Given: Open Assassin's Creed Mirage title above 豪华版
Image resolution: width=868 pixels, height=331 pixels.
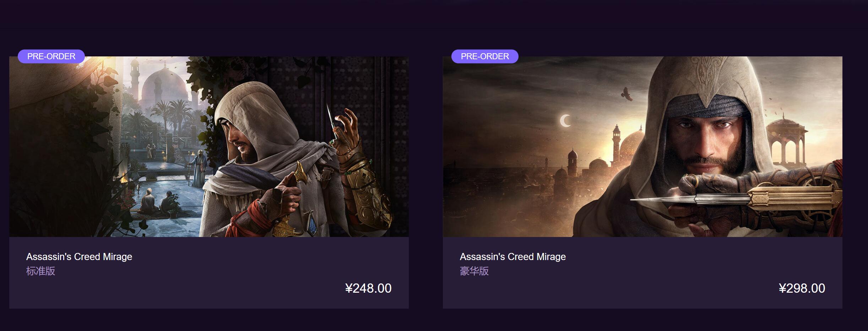Looking at the screenshot, I should [512, 256].
